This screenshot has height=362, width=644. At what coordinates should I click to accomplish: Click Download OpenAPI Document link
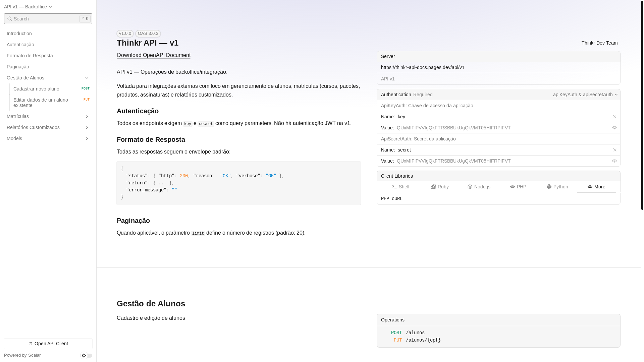pyautogui.click(x=154, y=55)
